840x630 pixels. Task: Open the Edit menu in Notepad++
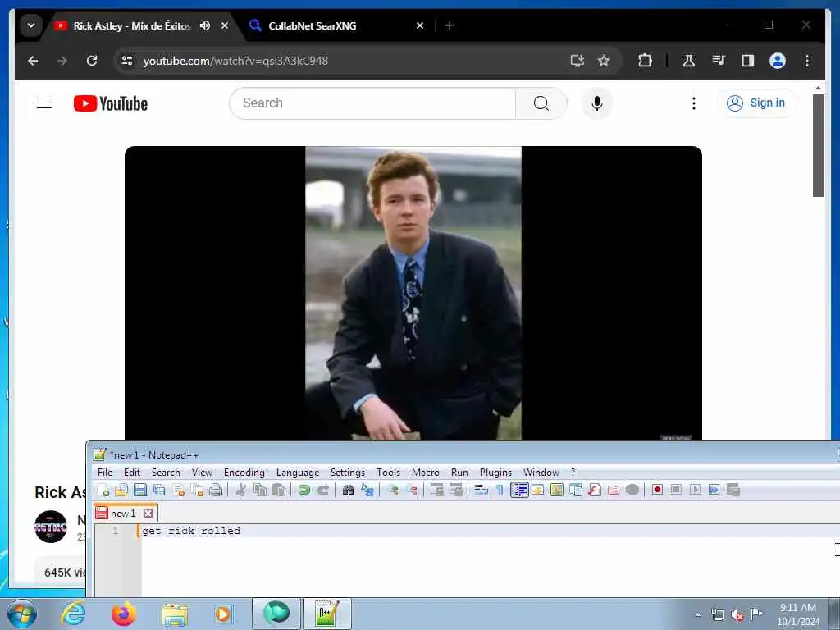[132, 472]
